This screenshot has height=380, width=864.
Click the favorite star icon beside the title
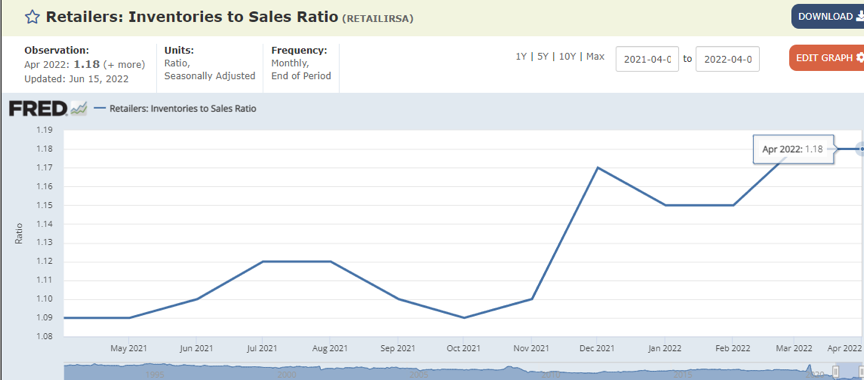pyautogui.click(x=33, y=17)
